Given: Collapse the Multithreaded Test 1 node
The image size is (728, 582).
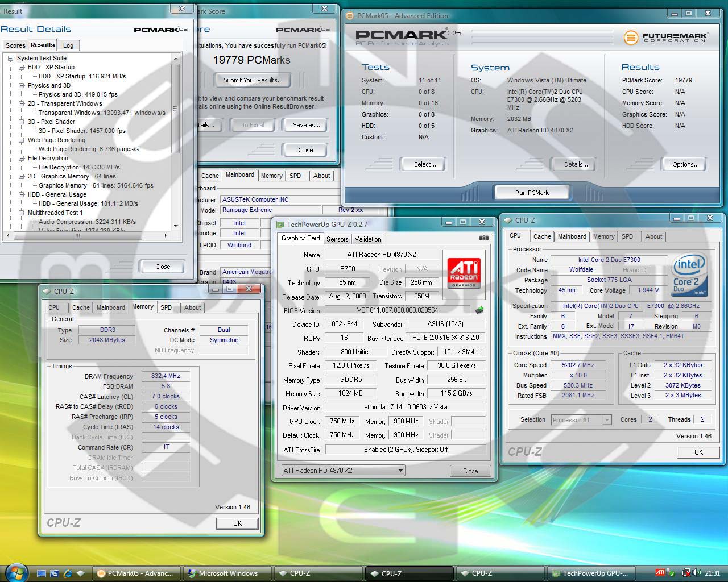Looking at the screenshot, I should pyautogui.click(x=21, y=213).
